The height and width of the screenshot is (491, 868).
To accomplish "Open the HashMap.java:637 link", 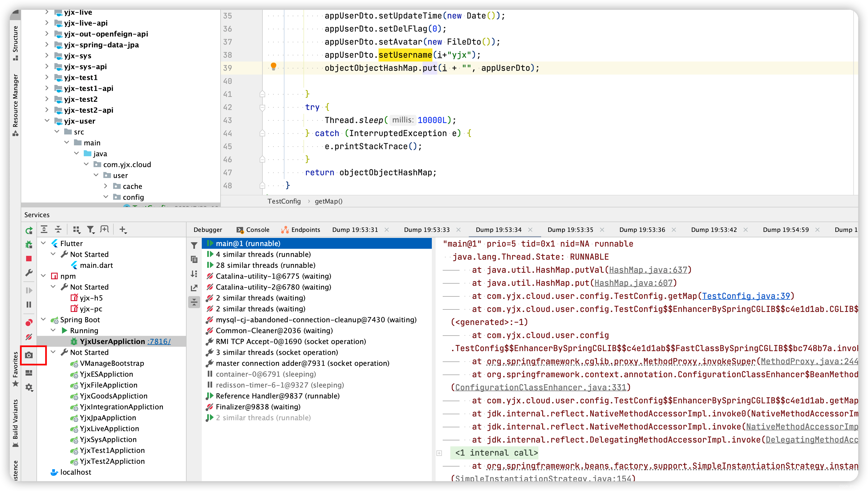I will 648,270.
